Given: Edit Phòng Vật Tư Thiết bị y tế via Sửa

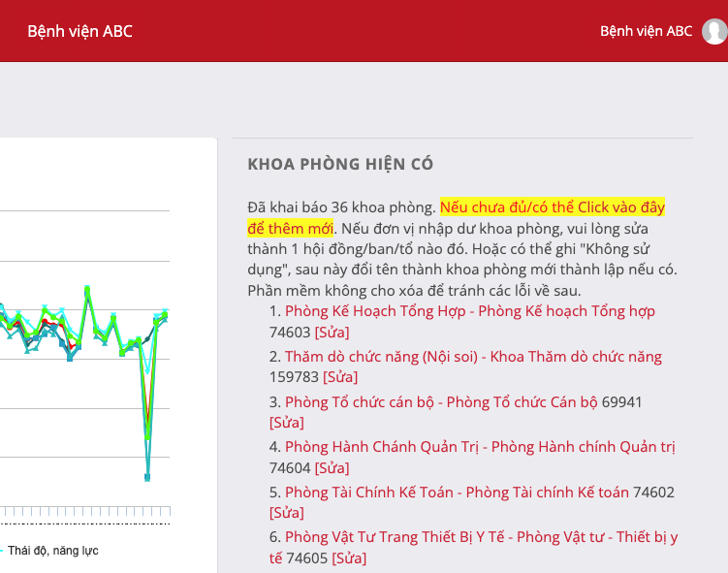Looking at the screenshot, I should tap(349, 558).
